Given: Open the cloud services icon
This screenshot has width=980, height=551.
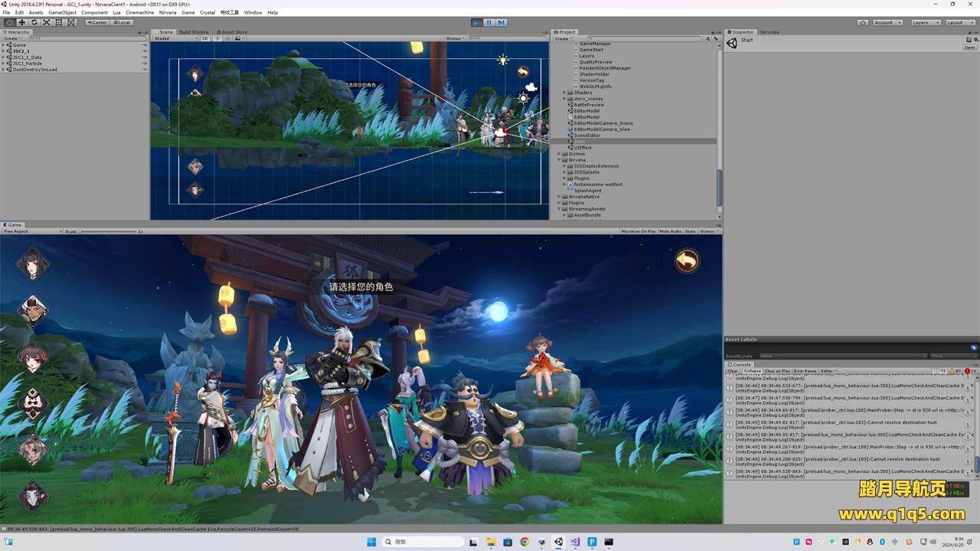Looking at the screenshot, I should pos(863,22).
